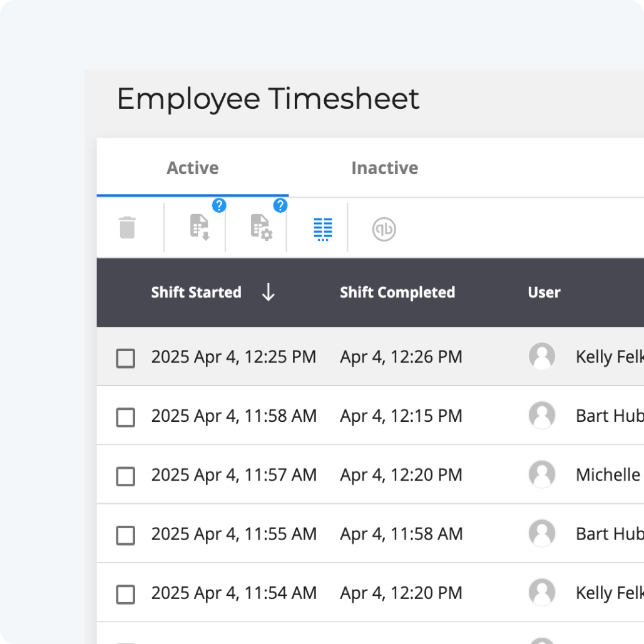
Task: Click Kelly name in 12:25 PM row
Action: tap(610, 357)
